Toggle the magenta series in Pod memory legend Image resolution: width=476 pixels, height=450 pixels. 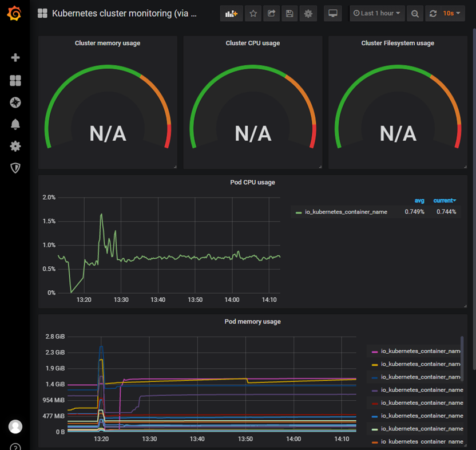[x=421, y=351]
